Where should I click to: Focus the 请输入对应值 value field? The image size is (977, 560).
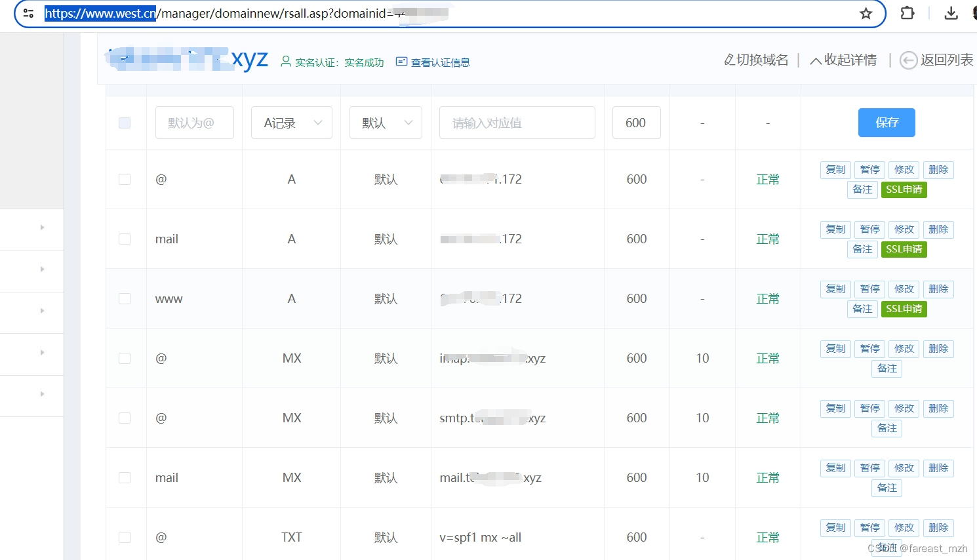click(x=517, y=123)
